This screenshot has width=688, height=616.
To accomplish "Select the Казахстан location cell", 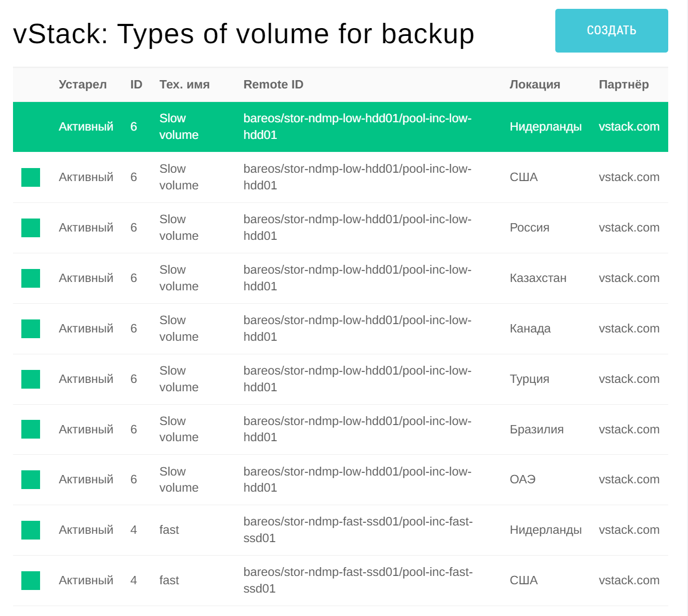I will pyautogui.click(x=538, y=278).
